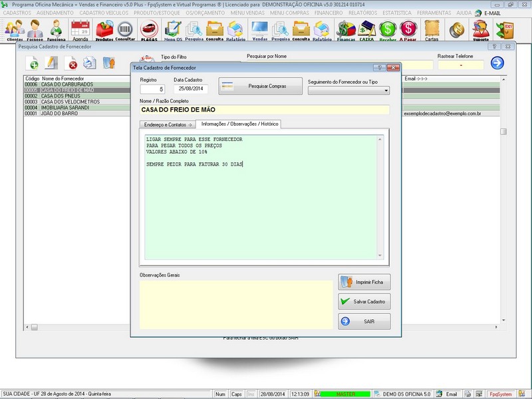Open the CADASTROS menu
This screenshot has height=399, width=532.
[17, 13]
